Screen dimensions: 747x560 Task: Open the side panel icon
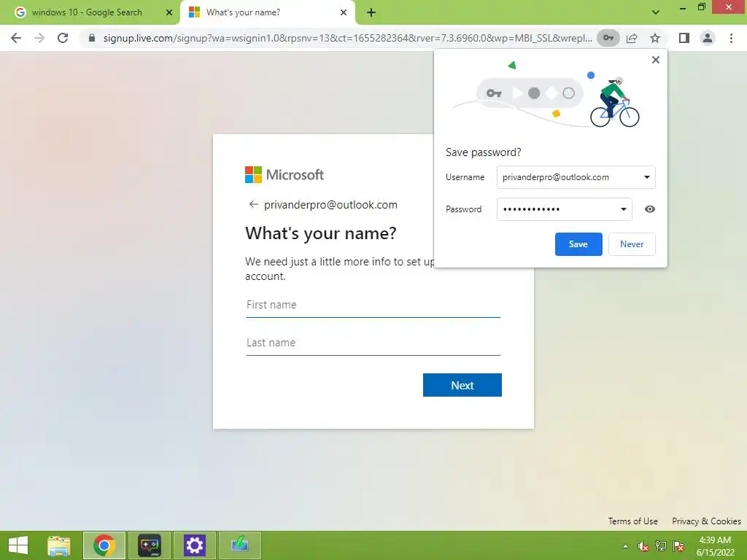point(684,38)
